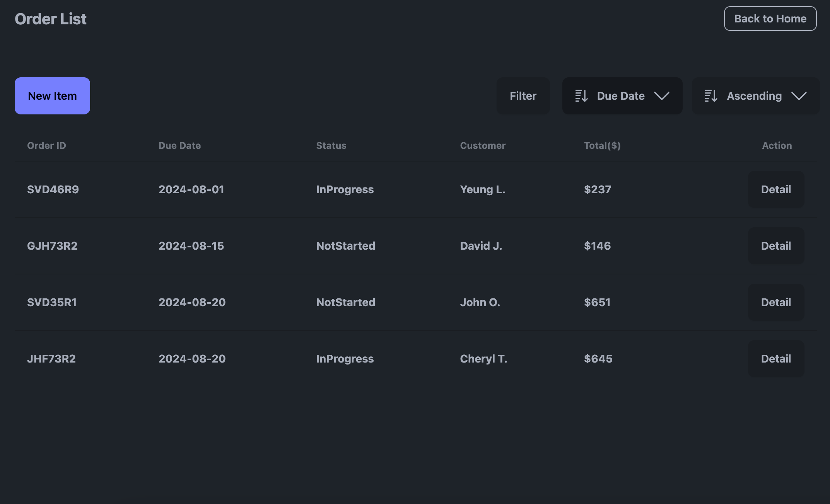
Task: Select customer name Cheryl T.
Action: pyautogui.click(x=483, y=359)
